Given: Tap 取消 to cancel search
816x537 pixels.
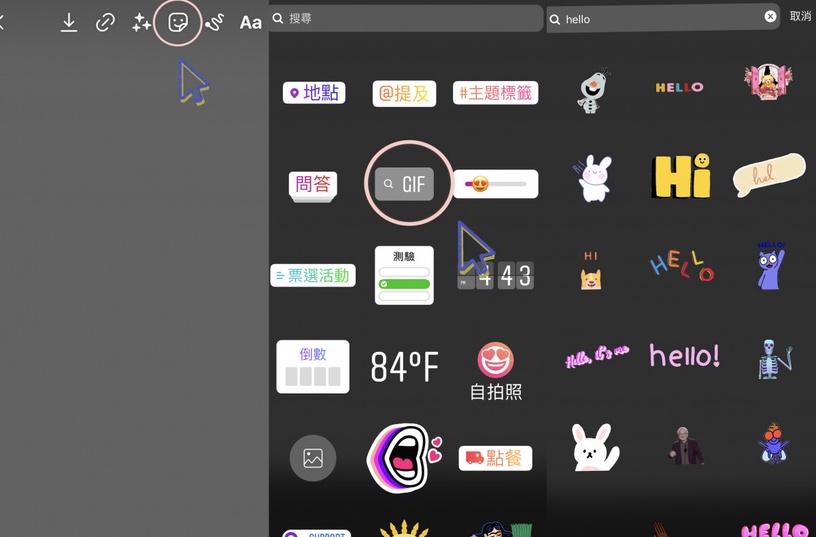Looking at the screenshot, I should pos(800,16).
